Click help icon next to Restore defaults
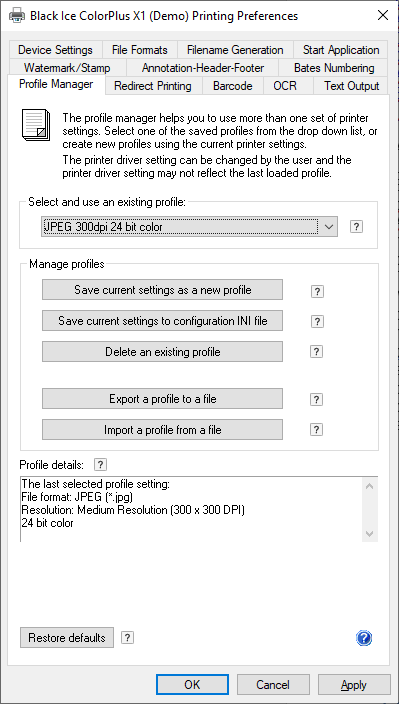This screenshot has height=704, width=399. pos(127,638)
